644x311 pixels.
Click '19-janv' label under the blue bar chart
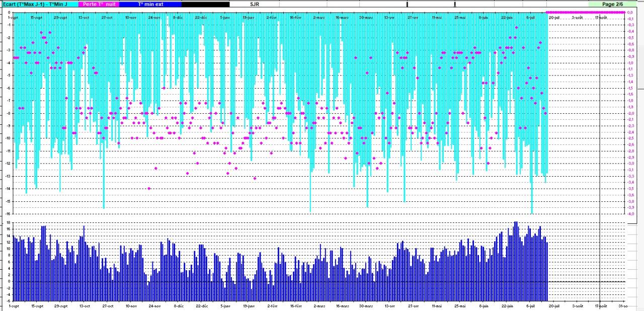coord(249,305)
